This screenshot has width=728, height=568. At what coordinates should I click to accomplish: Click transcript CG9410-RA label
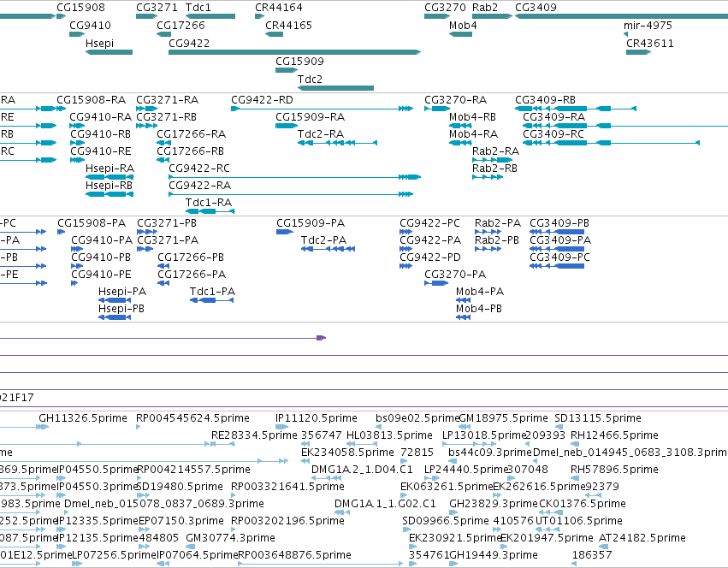100,117
